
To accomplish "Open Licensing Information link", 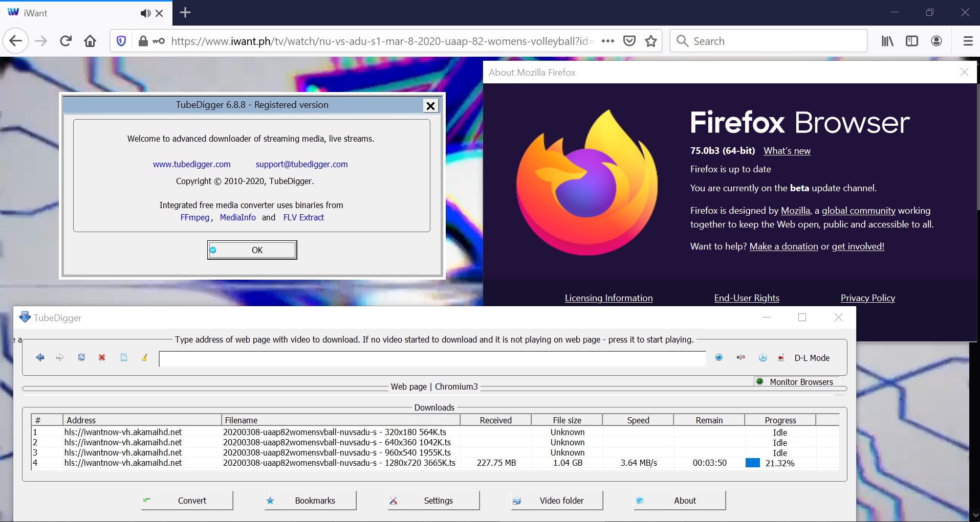I will 609,298.
